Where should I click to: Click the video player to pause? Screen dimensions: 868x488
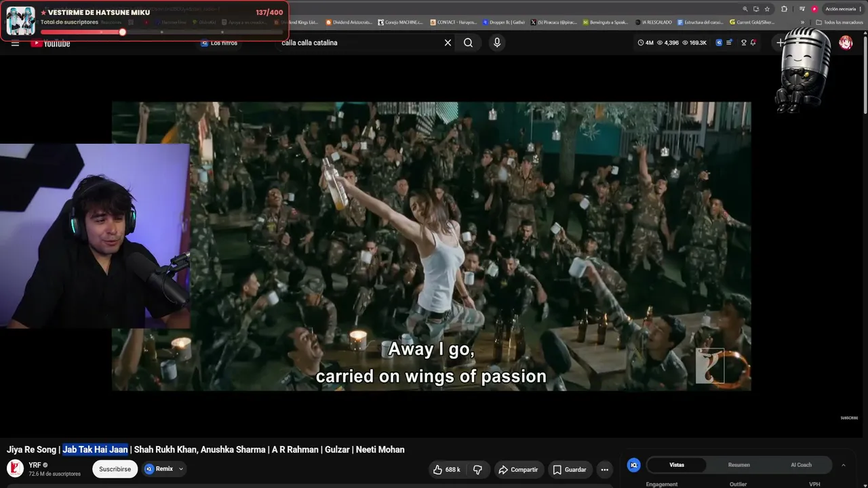click(x=431, y=246)
